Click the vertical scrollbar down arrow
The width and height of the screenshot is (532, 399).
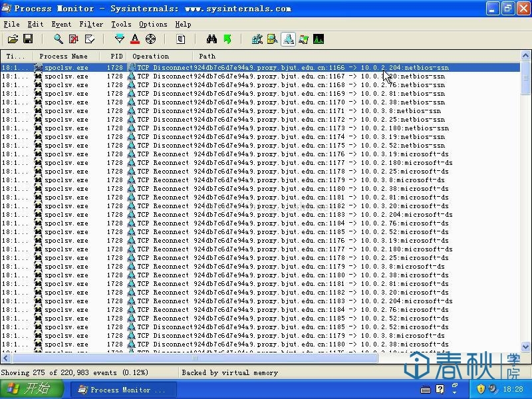[525, 347]
